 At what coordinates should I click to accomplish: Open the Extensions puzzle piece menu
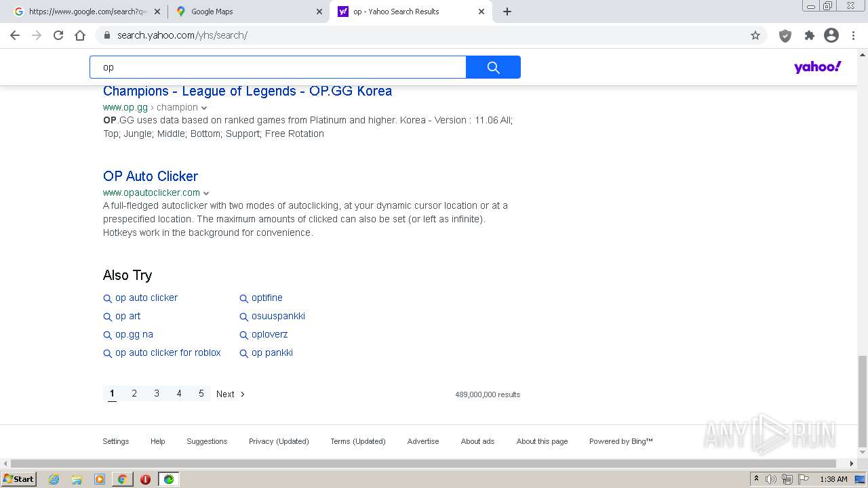pos(809,35)
